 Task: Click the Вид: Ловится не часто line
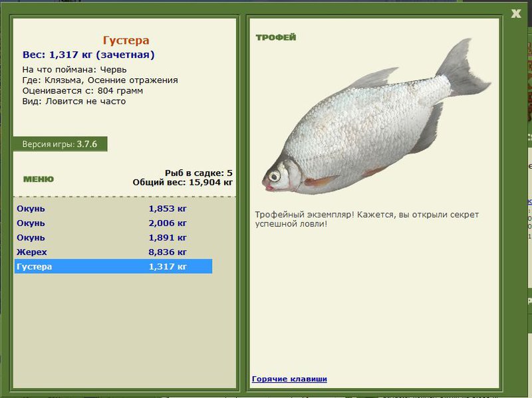74,102
